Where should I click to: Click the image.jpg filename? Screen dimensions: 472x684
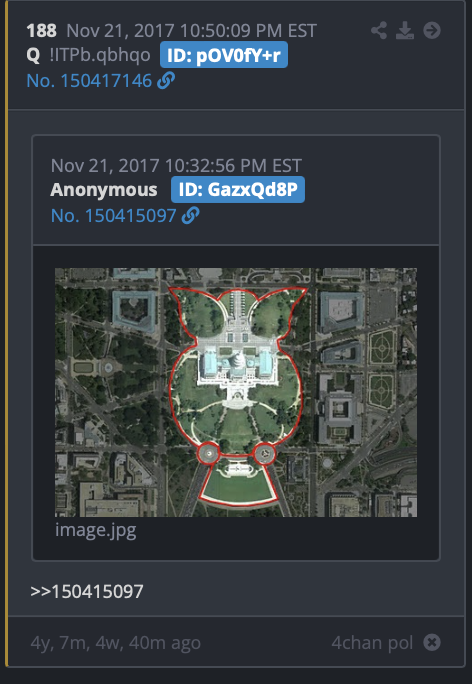coord(96,530)
